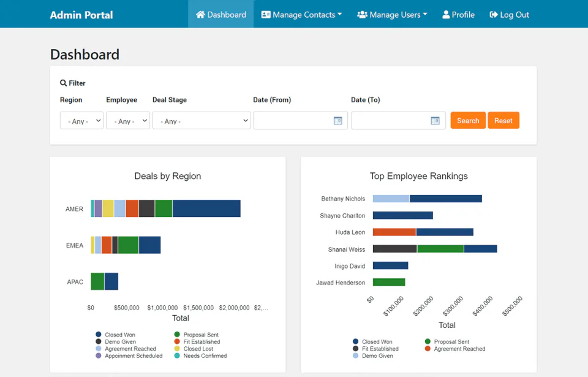The image size is (588, 377).
Task: Open the Employee dropdown
Action: click(128, 121)
